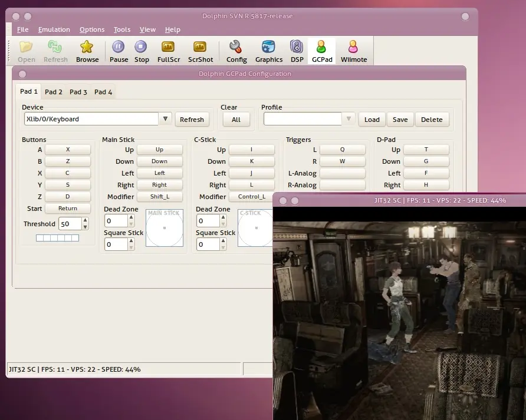
Task: Click D-Pad Up mapping T
Action: [426, 150]
